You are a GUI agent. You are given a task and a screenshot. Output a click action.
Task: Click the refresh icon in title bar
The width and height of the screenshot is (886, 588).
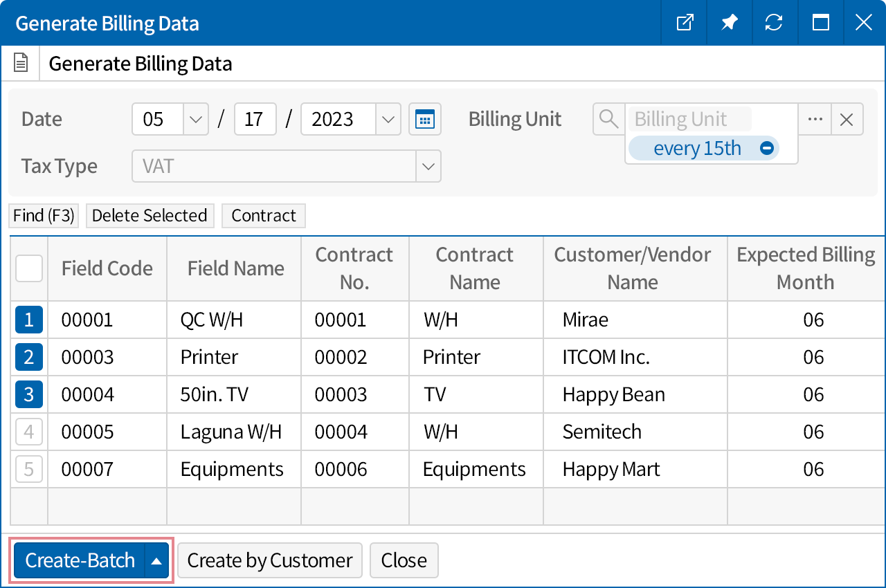774,23
